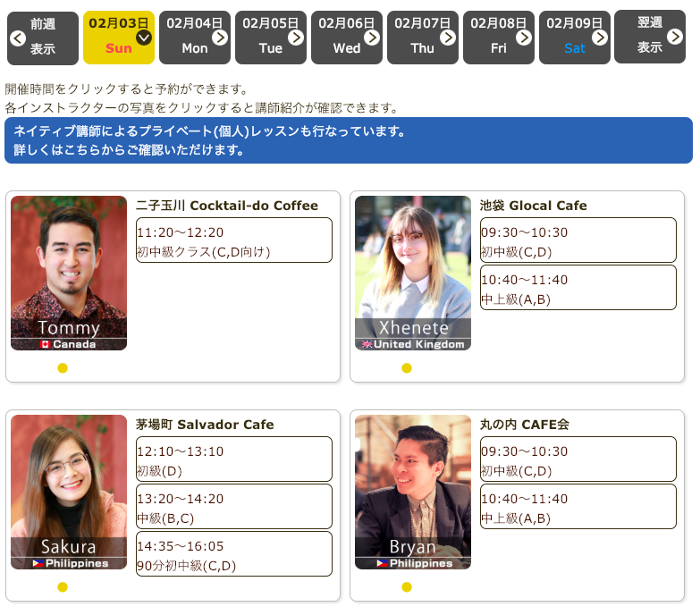Click arrow icon on 02月07日 Thu tab
700x615 pixels.
pos(448,38)
